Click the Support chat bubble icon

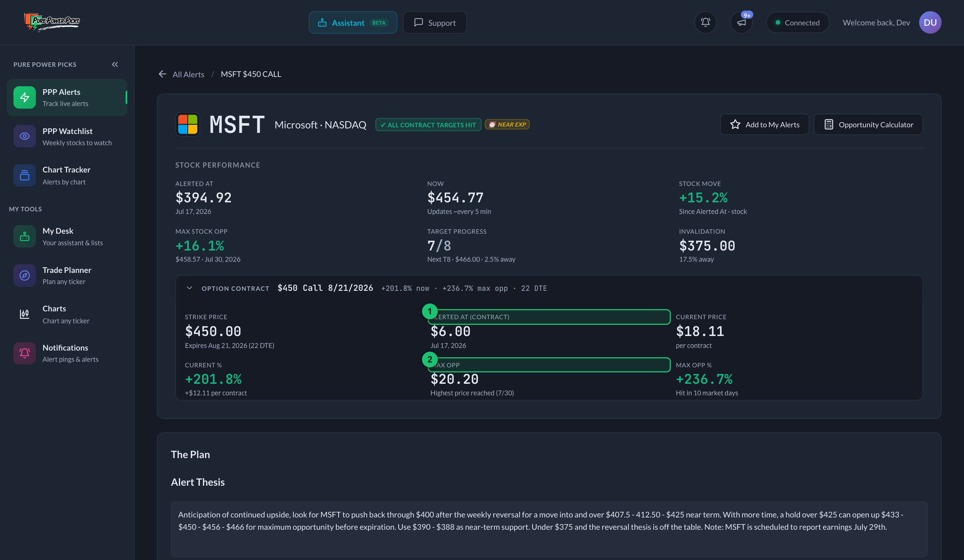pos(418,23)
